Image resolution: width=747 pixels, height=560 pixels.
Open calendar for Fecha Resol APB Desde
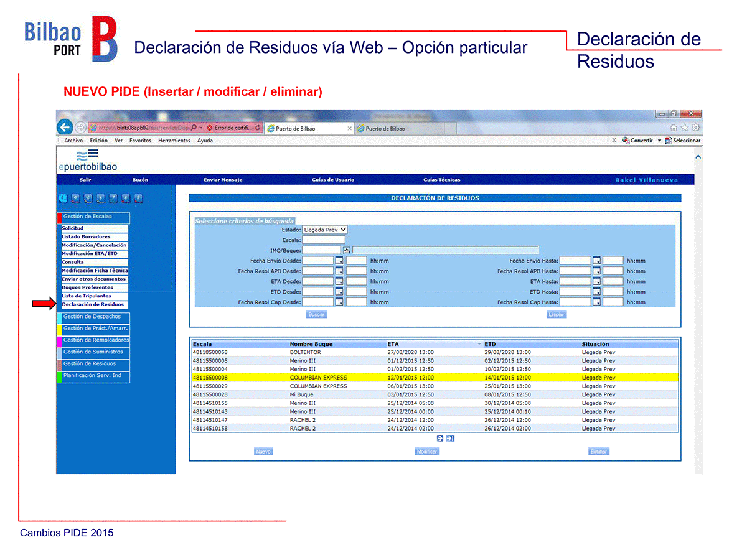339,271
